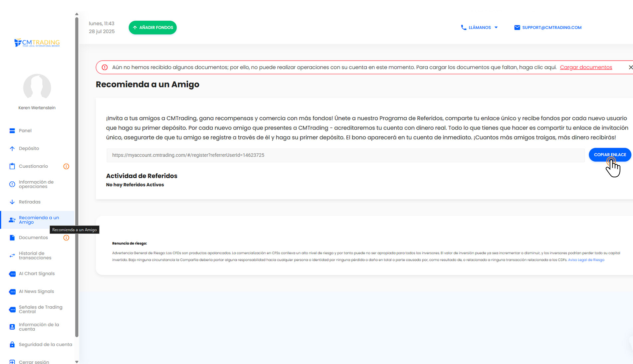Go to the Depósito section
633x364 pixels.
(38, 148)
